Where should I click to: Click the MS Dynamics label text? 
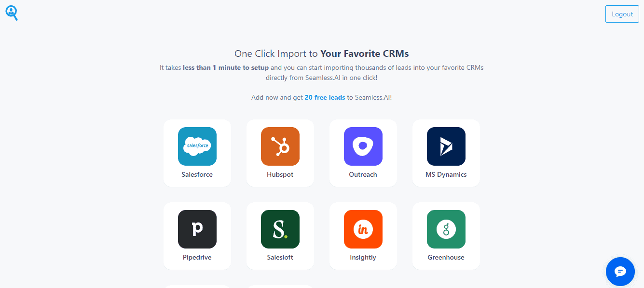(446, 174)
